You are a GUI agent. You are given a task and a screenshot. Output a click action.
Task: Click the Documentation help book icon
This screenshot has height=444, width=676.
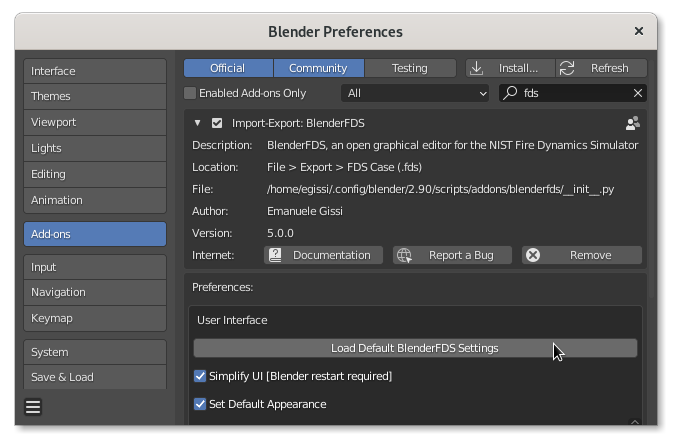[x=275, y=255]
